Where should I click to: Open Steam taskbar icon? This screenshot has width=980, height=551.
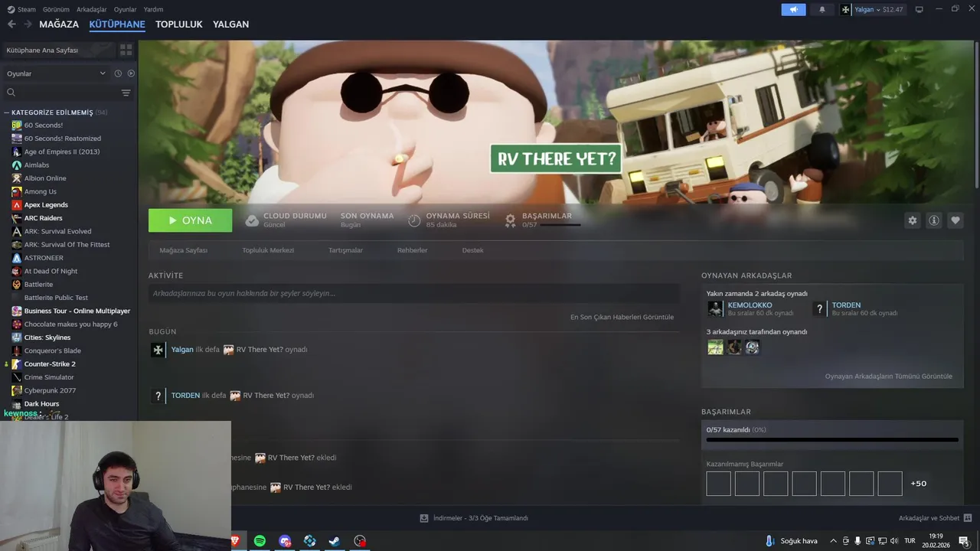pyautogui.click(x=335, y=541)
